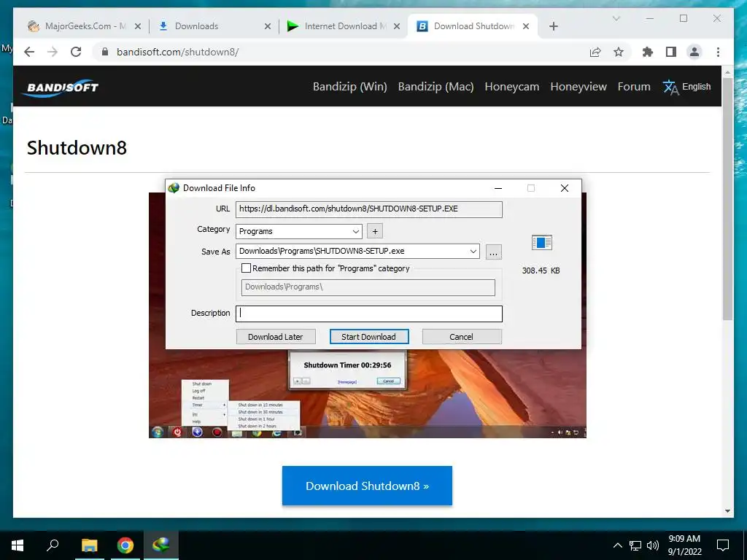This screenshot has width=747, height=560.
Task: Go back in browser
Action: tap(29, 52)
